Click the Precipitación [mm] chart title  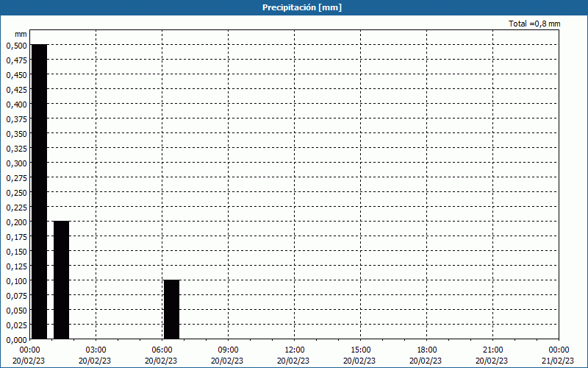tap(302, 7)
